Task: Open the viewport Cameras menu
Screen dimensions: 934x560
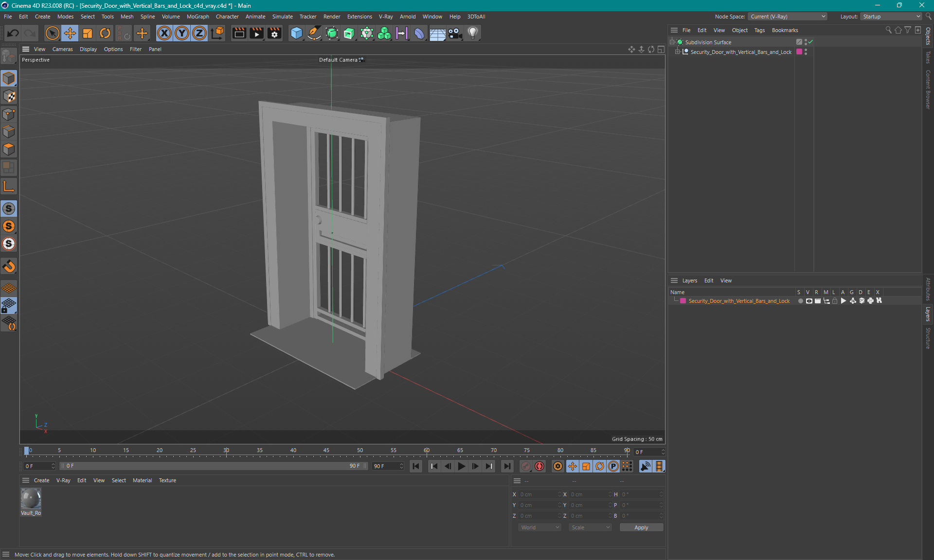Action: (x=62, y=49)
